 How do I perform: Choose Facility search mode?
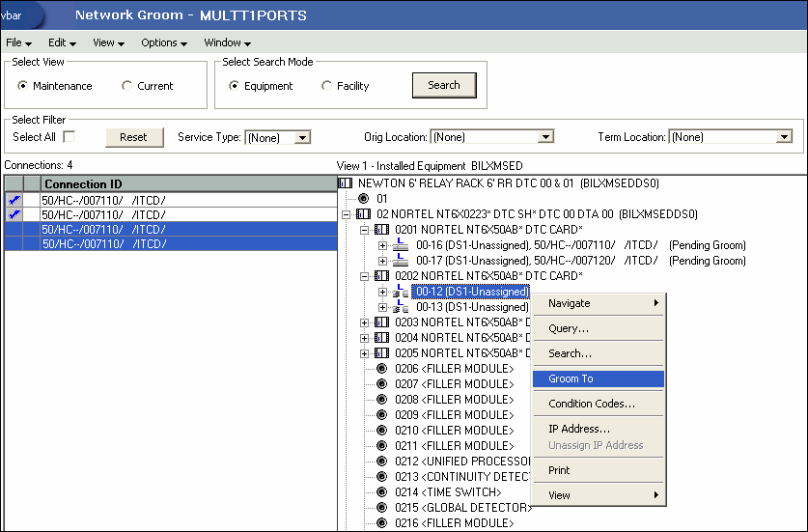[x=326, y=86]
